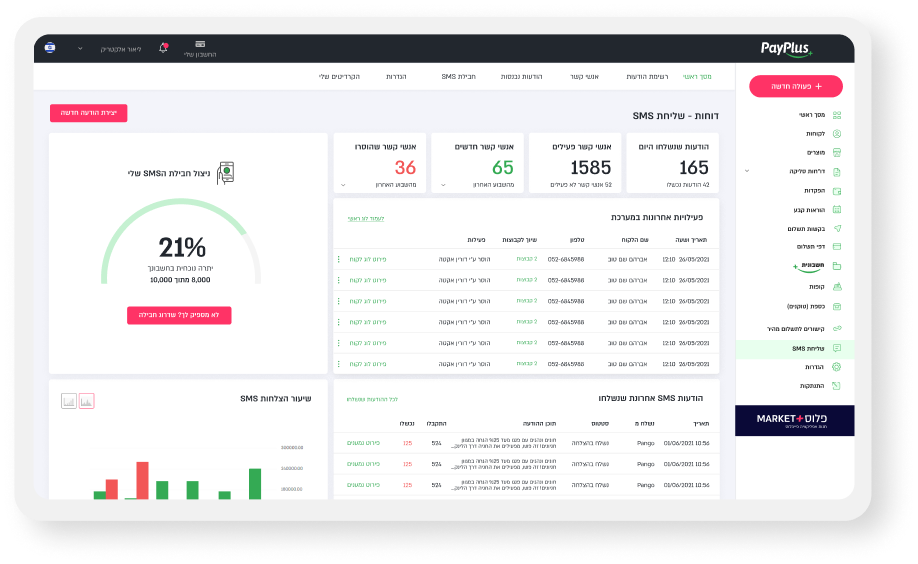This screenshot has width=918, height=564.
Task: Switch to אנשי קשר tab
Action: pos(584,76)
